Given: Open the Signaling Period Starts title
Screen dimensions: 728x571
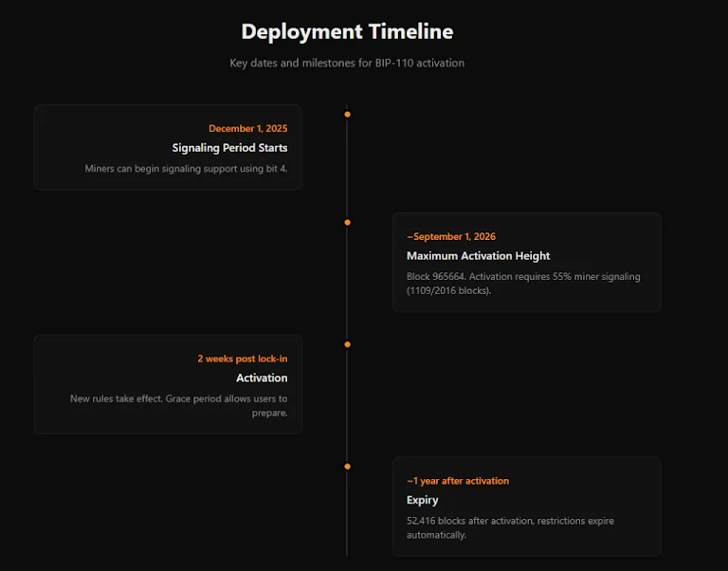Looking at the screenshot, I should point(229,148).
